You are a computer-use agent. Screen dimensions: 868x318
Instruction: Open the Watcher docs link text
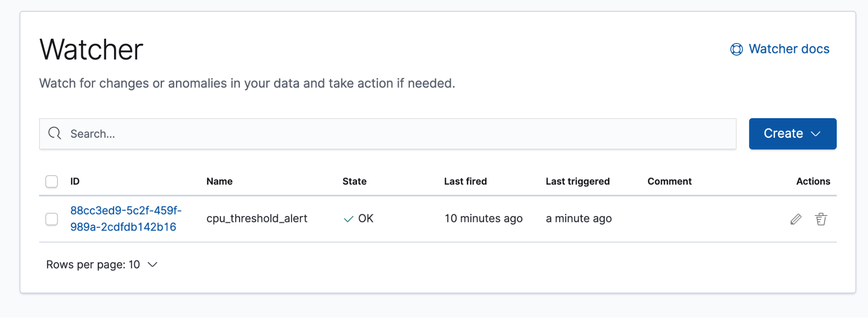pyautogui.click(x=789, y=49)
